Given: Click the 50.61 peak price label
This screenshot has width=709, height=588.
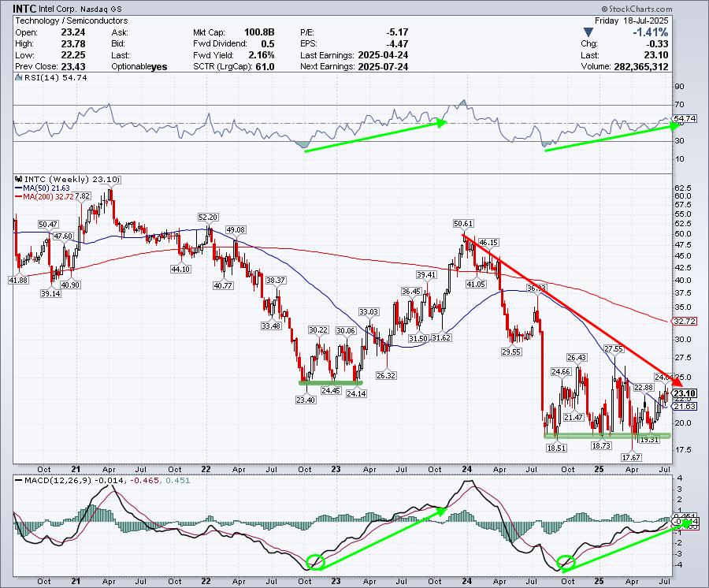Looking at the screenshot, I should [x=464, y=224].
